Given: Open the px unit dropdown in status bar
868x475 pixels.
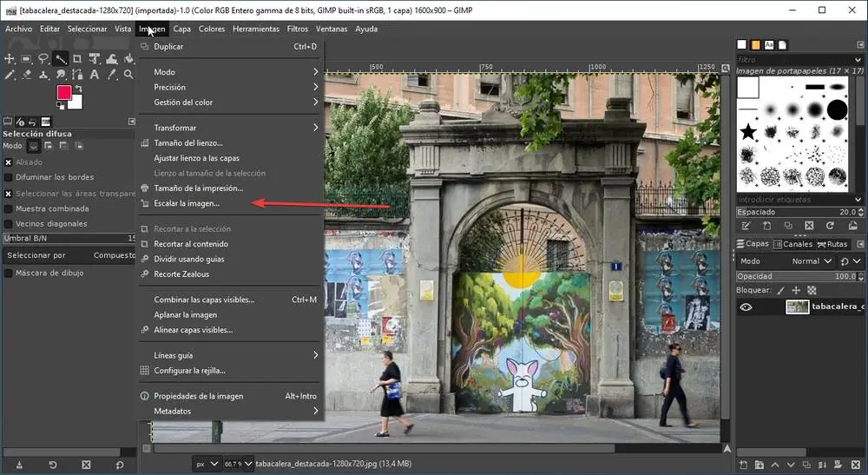Looking at the screenshot, I should (206, 464).
